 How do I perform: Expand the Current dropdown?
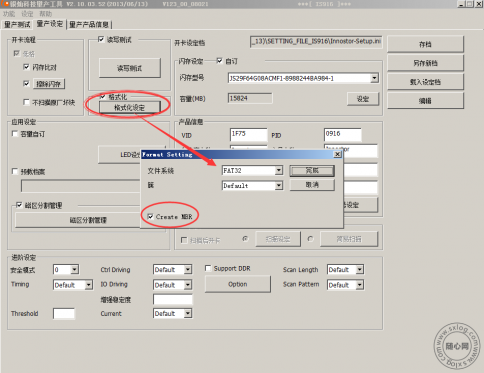tap(188, 313)
